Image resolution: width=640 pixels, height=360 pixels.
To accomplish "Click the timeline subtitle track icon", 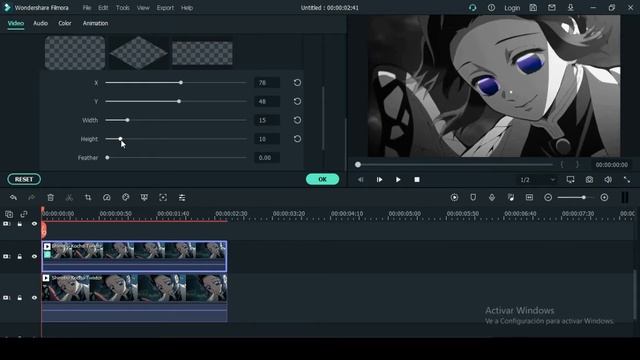I will [529, 198].
